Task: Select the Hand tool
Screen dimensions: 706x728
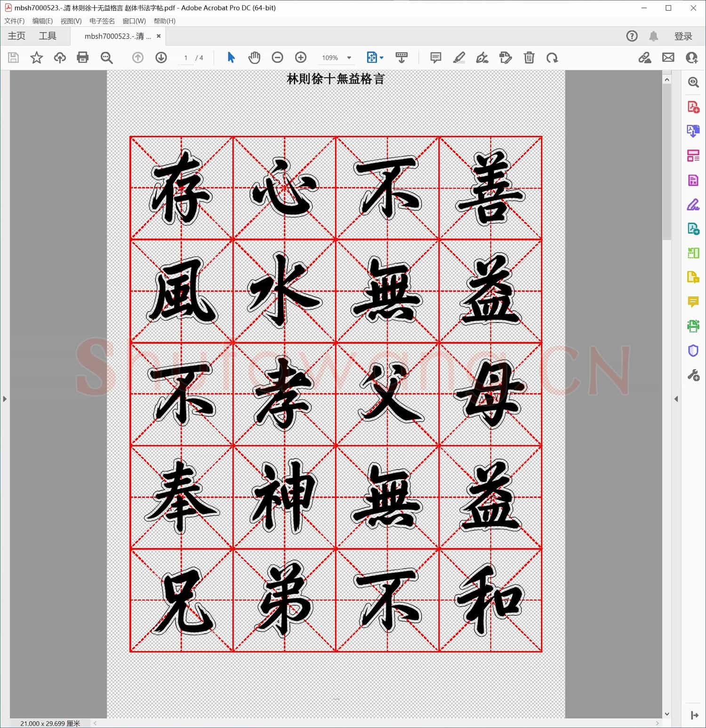Action: point(254,57)
